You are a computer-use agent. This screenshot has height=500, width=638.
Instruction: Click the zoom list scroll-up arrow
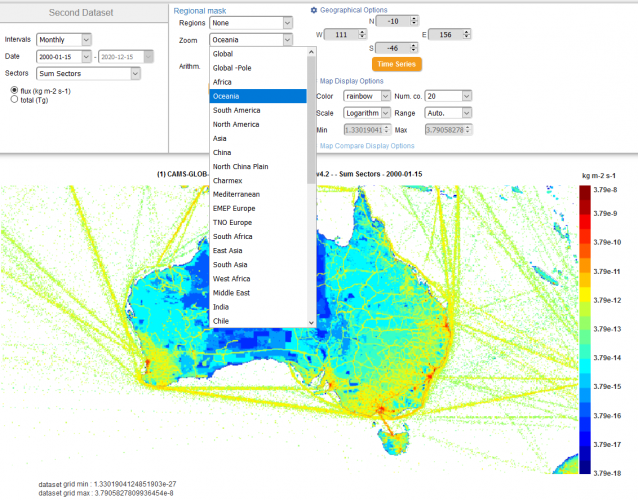point(311,52)
